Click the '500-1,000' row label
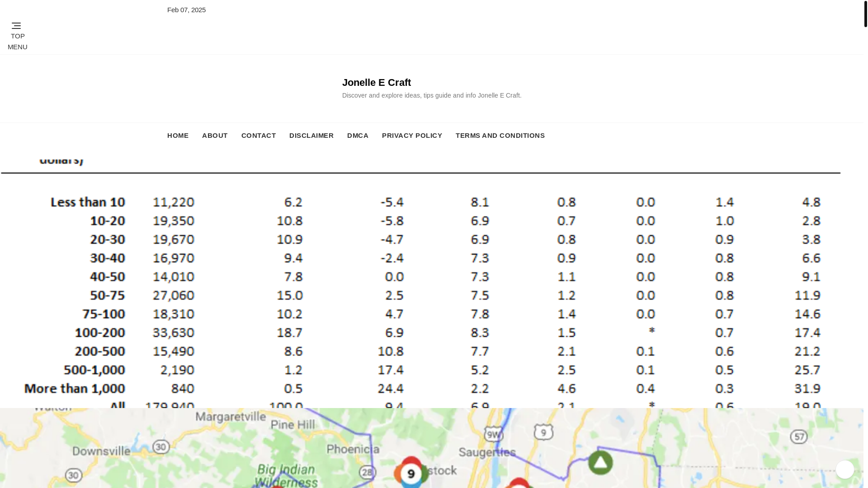 pos(94,370)
